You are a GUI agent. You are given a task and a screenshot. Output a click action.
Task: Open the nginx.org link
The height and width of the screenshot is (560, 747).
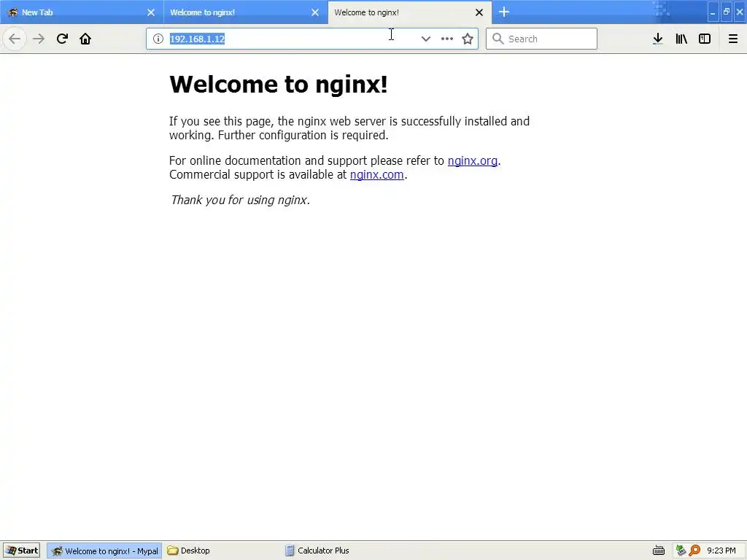tap(473, 160)
